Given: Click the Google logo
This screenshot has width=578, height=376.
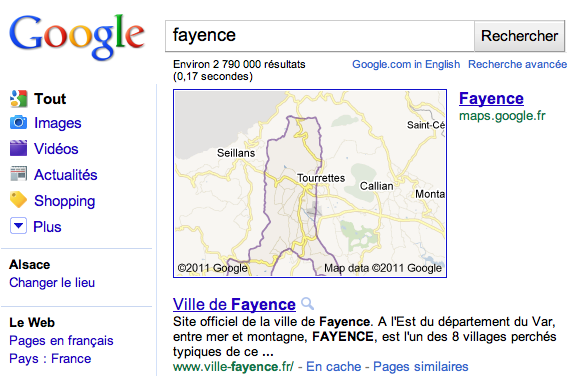Looking at the screenshot, I should [77, 37].
